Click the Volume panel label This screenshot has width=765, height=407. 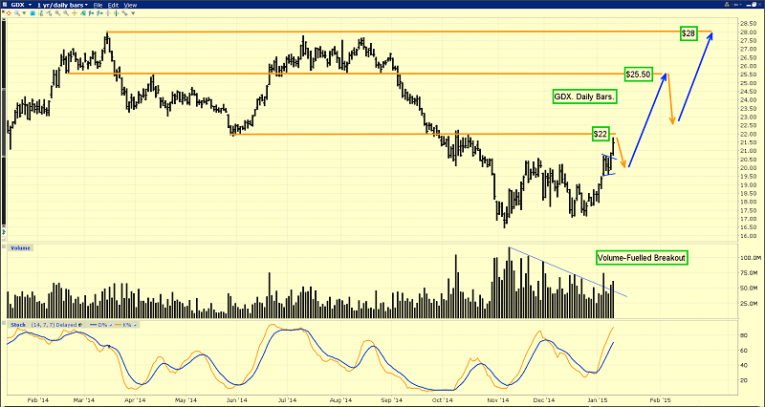point(20,248)
